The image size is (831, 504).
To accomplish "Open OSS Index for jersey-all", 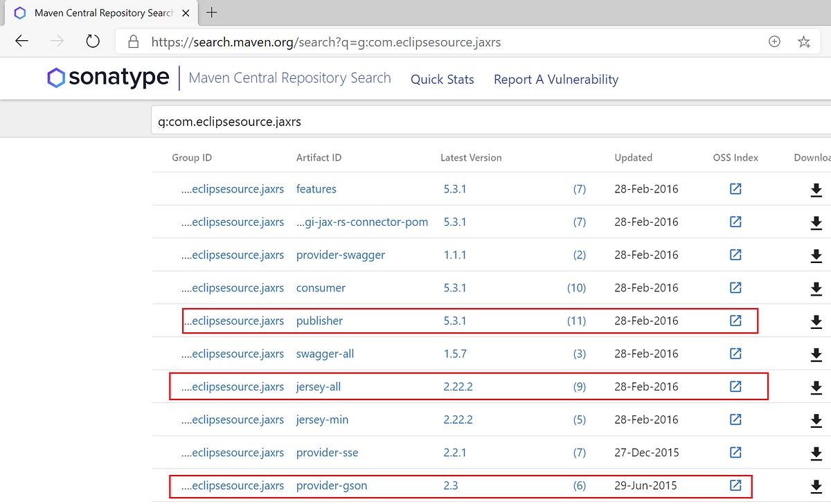I will (x=735, y=386).
